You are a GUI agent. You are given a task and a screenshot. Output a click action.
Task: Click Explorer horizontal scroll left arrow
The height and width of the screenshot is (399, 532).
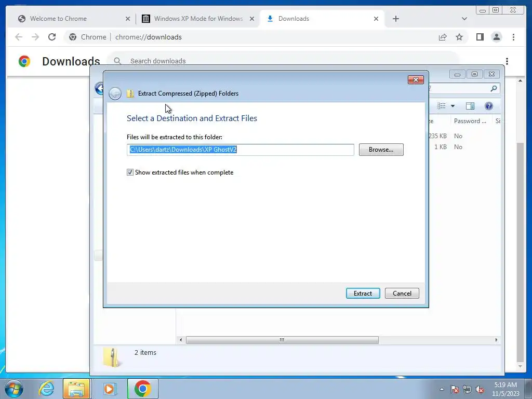pyautogui.click(x=180, y=340)
